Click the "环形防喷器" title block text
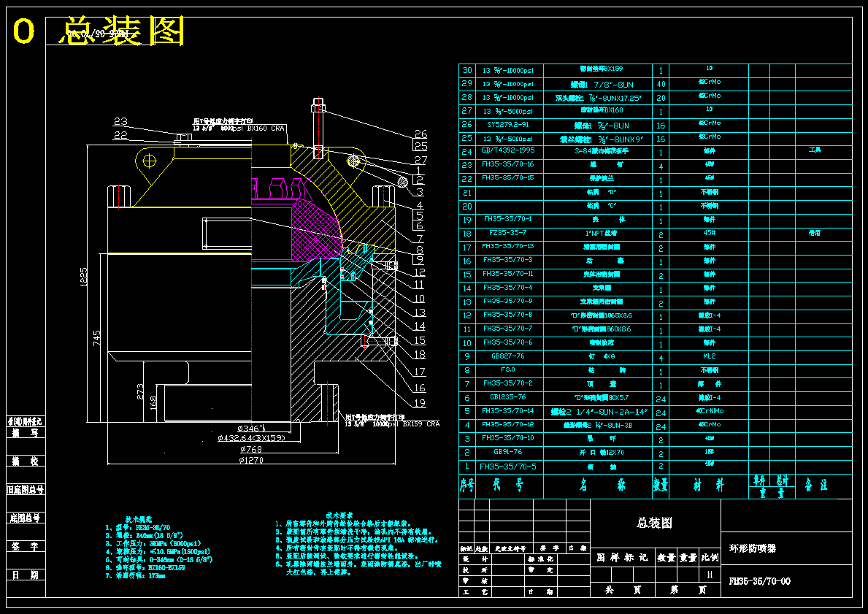The height and width of the screenshot is (614, 868). click(x=753, y=548)
